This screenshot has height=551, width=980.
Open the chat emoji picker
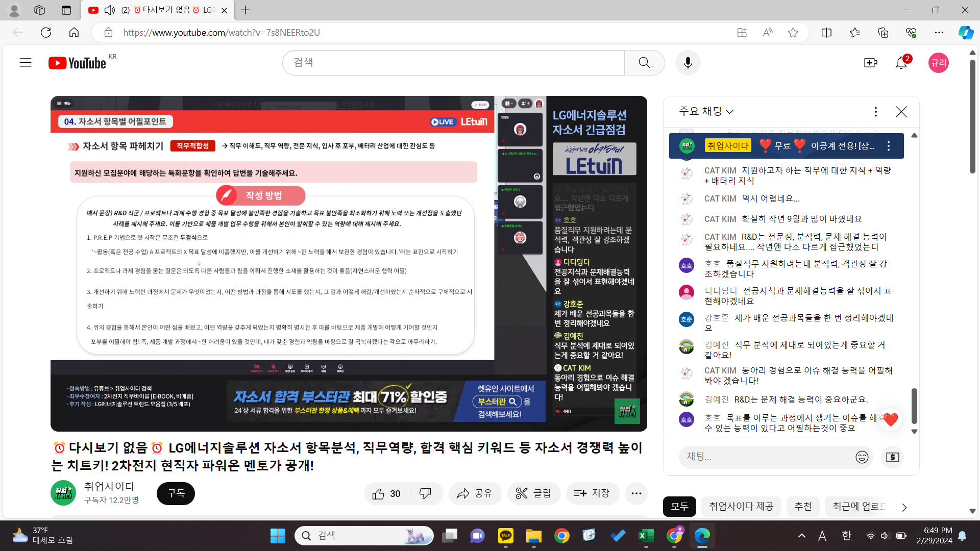(862, 457)
